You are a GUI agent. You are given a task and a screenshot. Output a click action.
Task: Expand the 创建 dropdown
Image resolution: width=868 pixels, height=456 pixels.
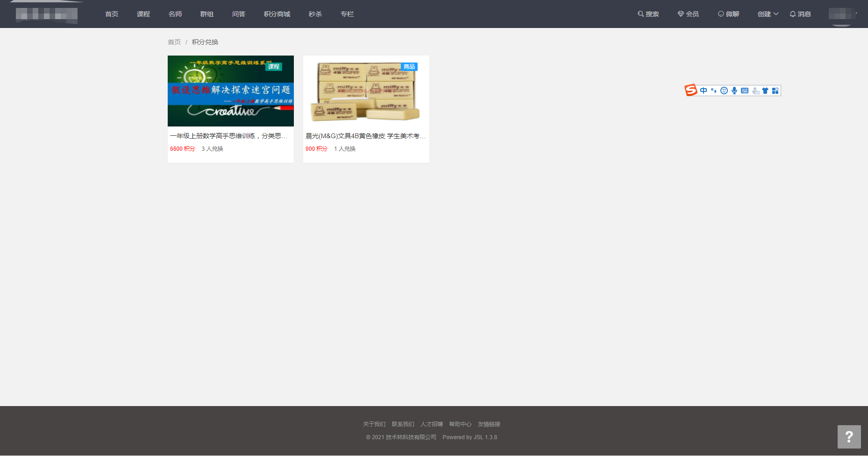pos(768,14)
